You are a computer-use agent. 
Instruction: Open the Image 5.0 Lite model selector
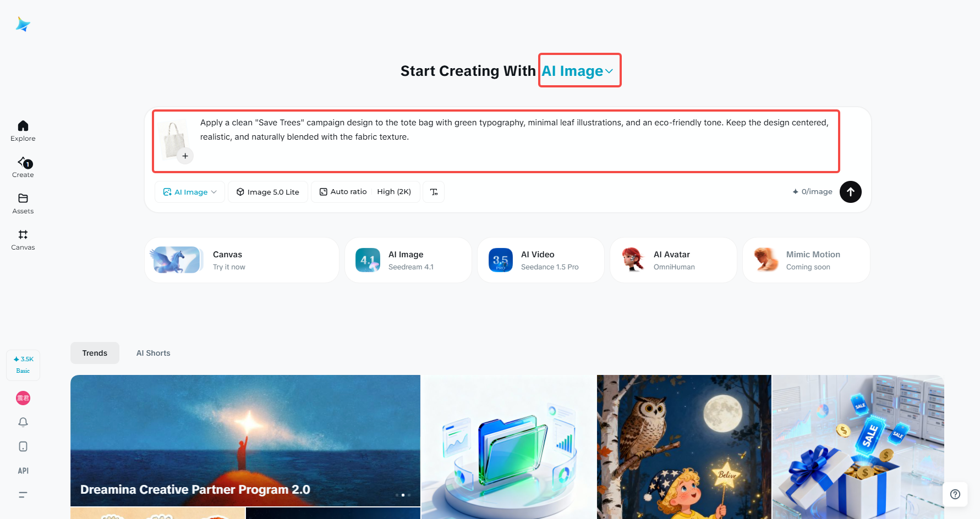click(268, 192)
